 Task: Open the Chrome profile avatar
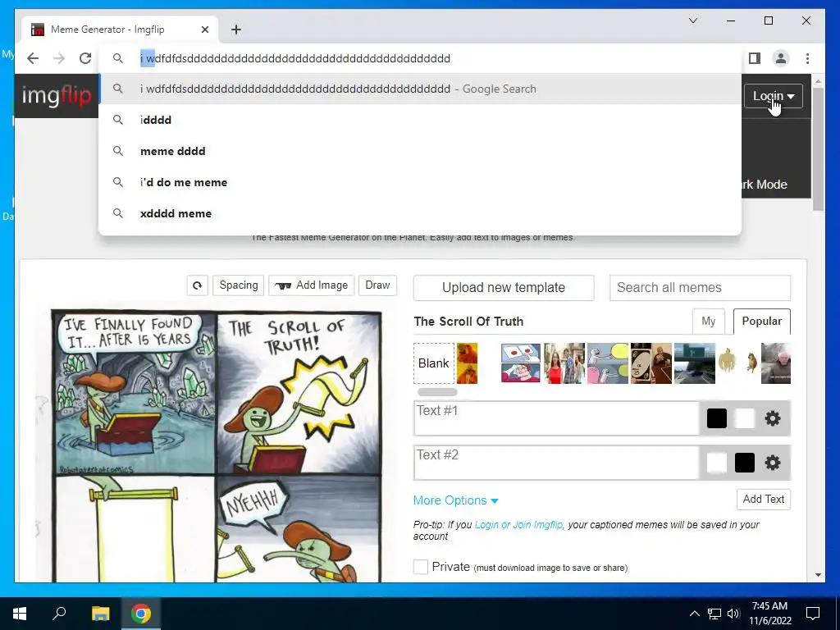click(781, 58)
